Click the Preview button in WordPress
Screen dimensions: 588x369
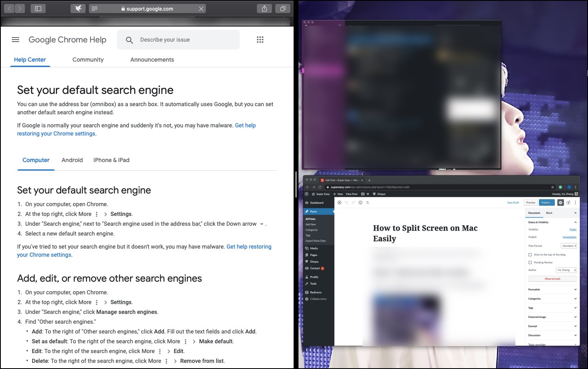(531, 202)
